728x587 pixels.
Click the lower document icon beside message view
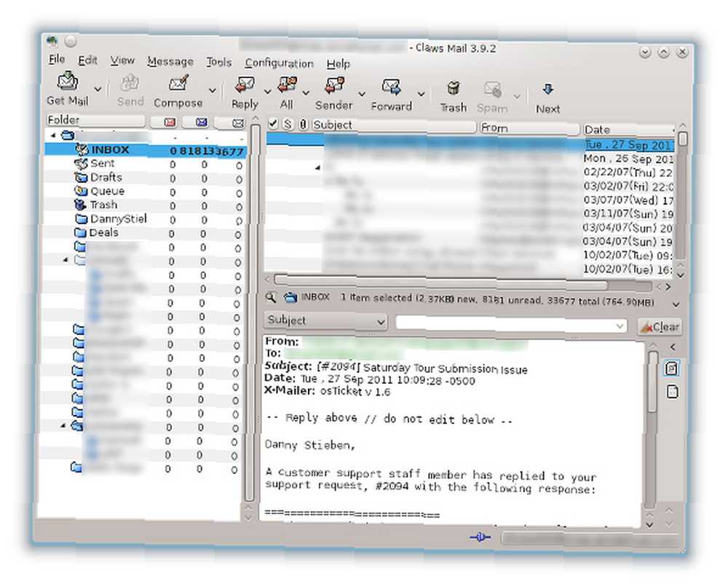point(672,392)
